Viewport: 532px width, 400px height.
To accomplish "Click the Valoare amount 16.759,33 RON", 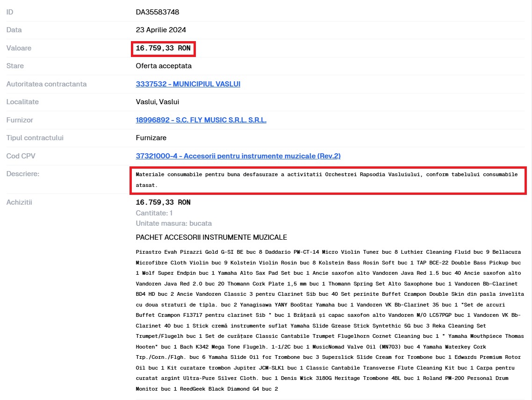I will (163, 48).
